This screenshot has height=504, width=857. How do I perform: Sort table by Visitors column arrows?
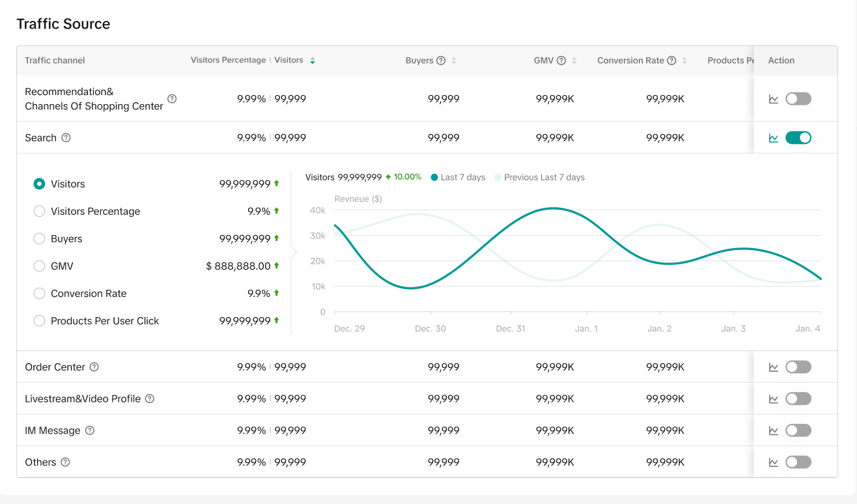pyautogui.click(x=313, y=61)
